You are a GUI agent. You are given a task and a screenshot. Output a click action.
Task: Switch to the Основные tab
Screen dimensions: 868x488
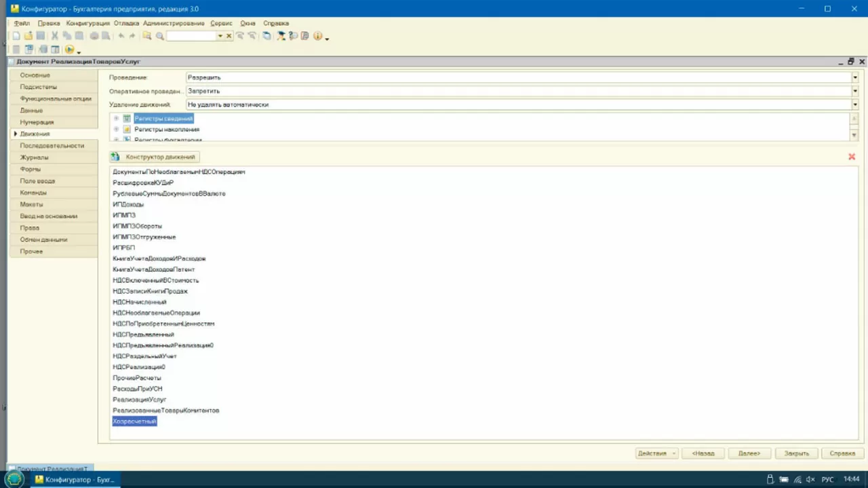(x=54, y=75)
